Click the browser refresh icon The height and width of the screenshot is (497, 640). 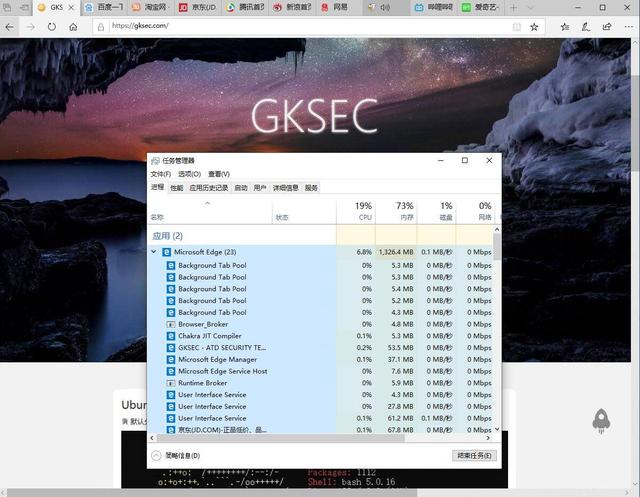tap(51, 27)
